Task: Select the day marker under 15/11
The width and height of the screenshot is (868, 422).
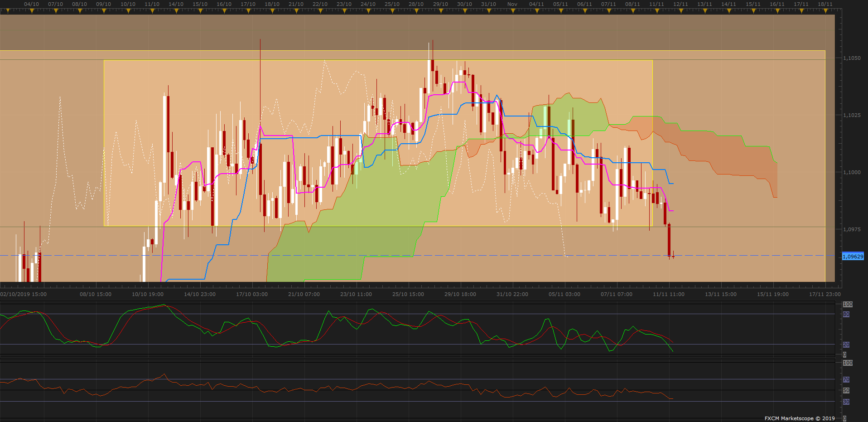Action: click(x=753, y=10)
